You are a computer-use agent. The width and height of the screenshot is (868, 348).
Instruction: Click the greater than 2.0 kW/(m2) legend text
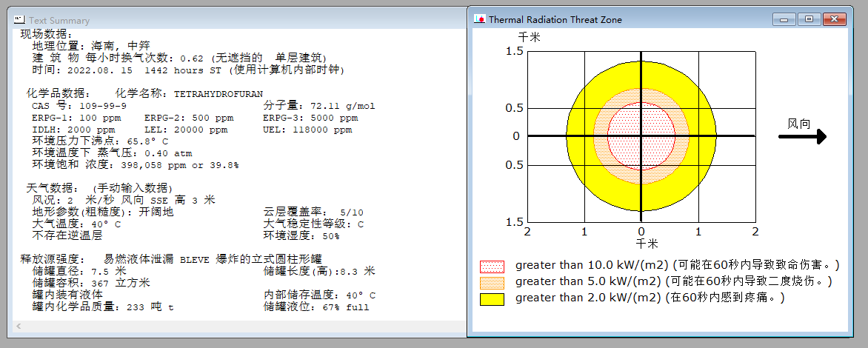click(x=650, y=297)
